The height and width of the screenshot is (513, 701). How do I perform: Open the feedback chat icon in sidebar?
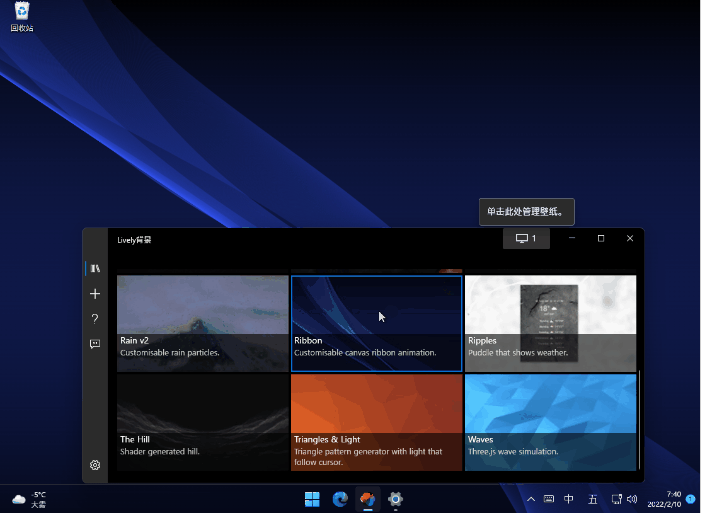tap(95, 344)
